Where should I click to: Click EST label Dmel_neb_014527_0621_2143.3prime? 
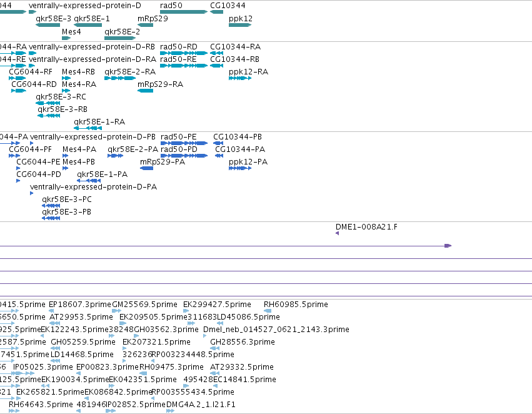[x=276, y=330]
